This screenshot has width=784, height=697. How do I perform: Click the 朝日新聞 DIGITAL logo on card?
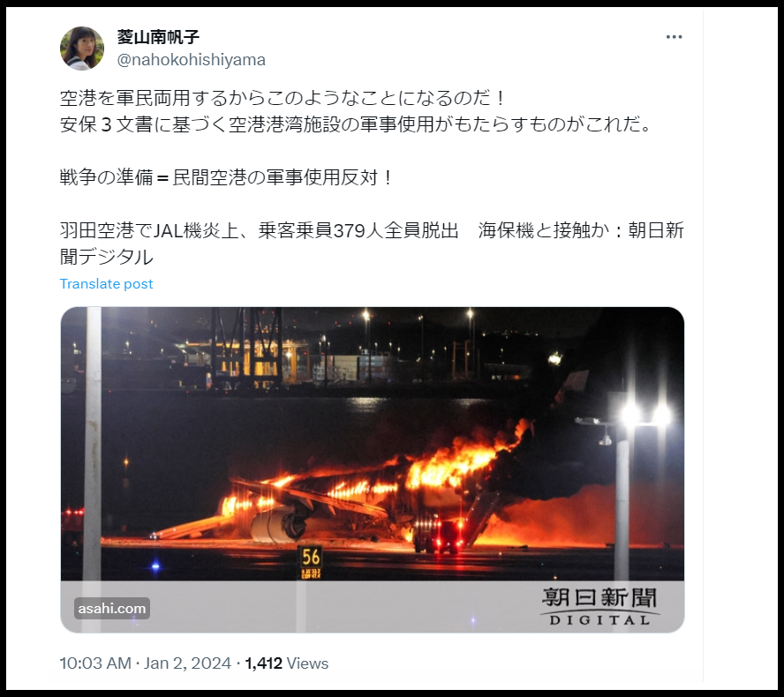[x=599, y=606]
